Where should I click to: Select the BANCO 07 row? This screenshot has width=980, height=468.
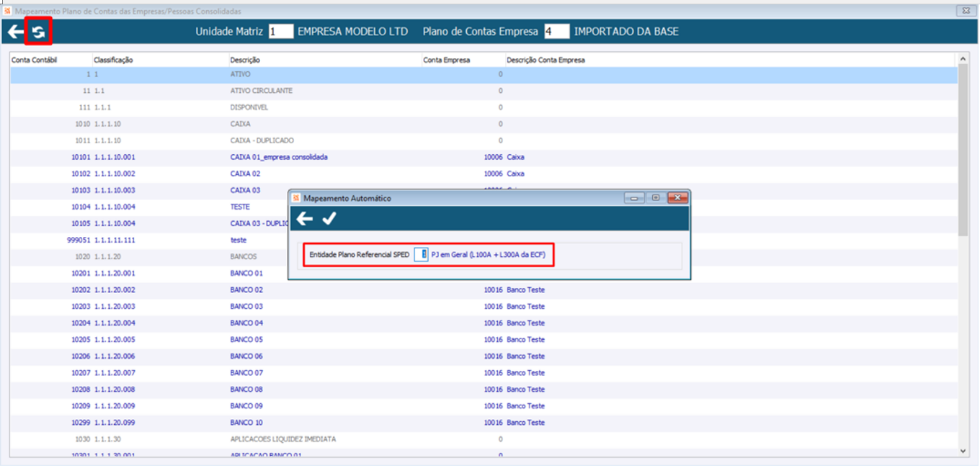pos(484,373)
